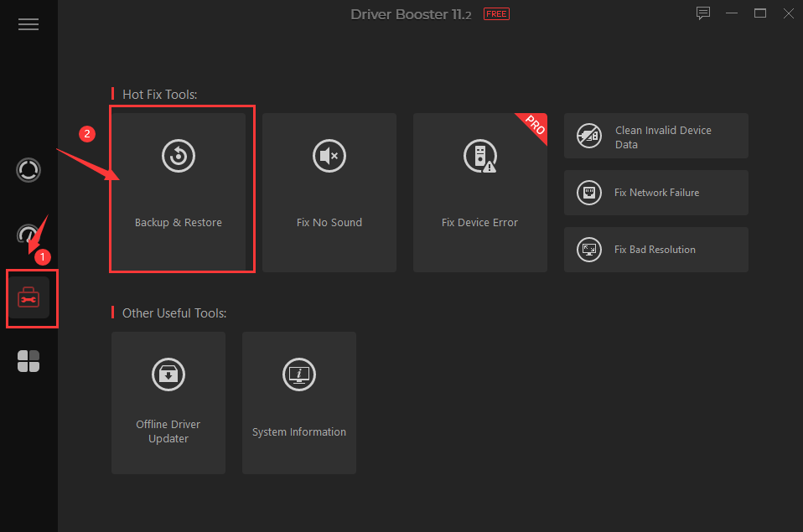Screen dimensions: 803x532
Task: Launch the Fix Bad Resolution tool
Action: (x=656, y=250)
